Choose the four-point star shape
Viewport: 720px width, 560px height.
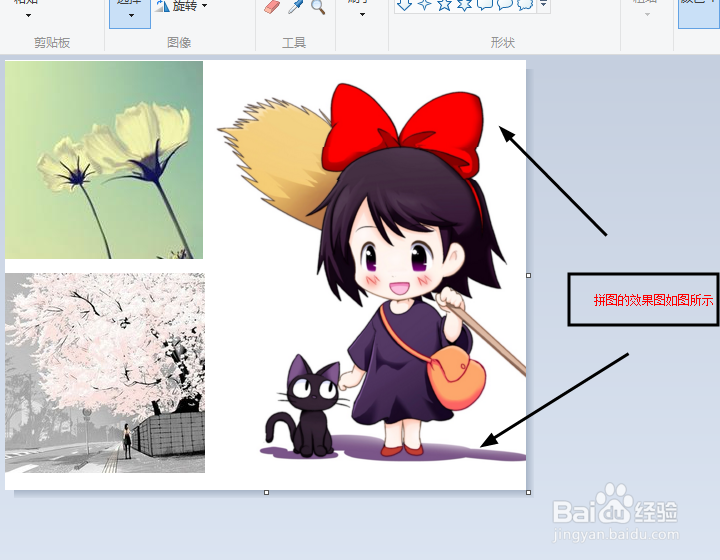pos(424,5)
